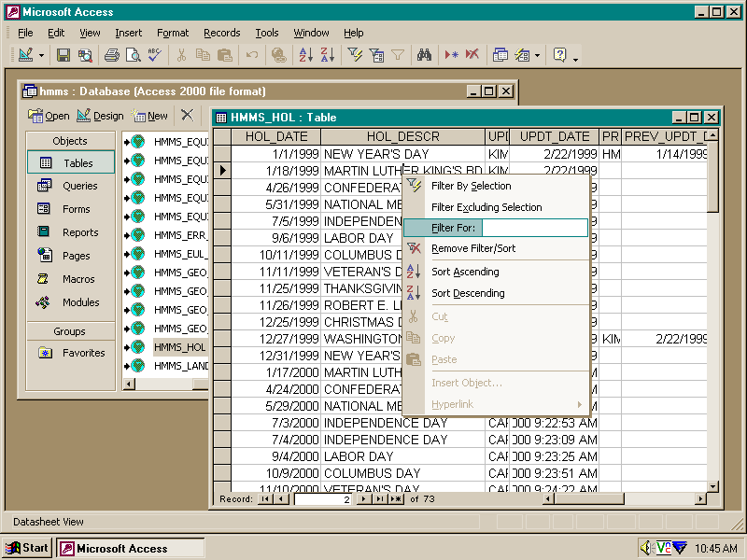This screenshot has height=560, width=747.
Task: Open the Edit menu
Action: (56, 33)
